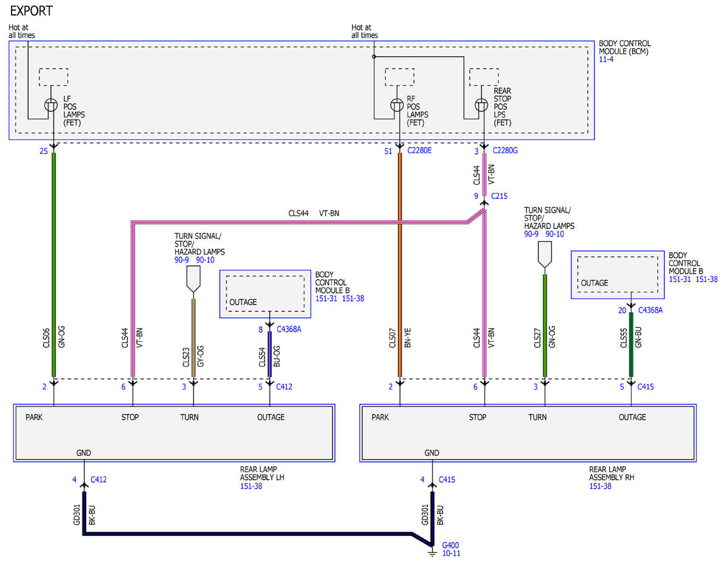Click the C412 link at pin 5
Screen dimensions: 728x562
(x=284, y=387)
